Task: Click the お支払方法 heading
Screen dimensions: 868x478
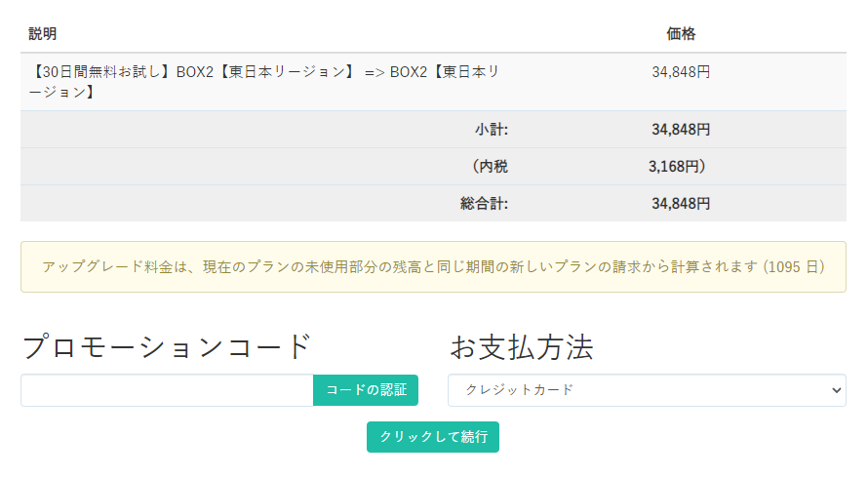Action: pyautogui.click(x=521, y=346)
